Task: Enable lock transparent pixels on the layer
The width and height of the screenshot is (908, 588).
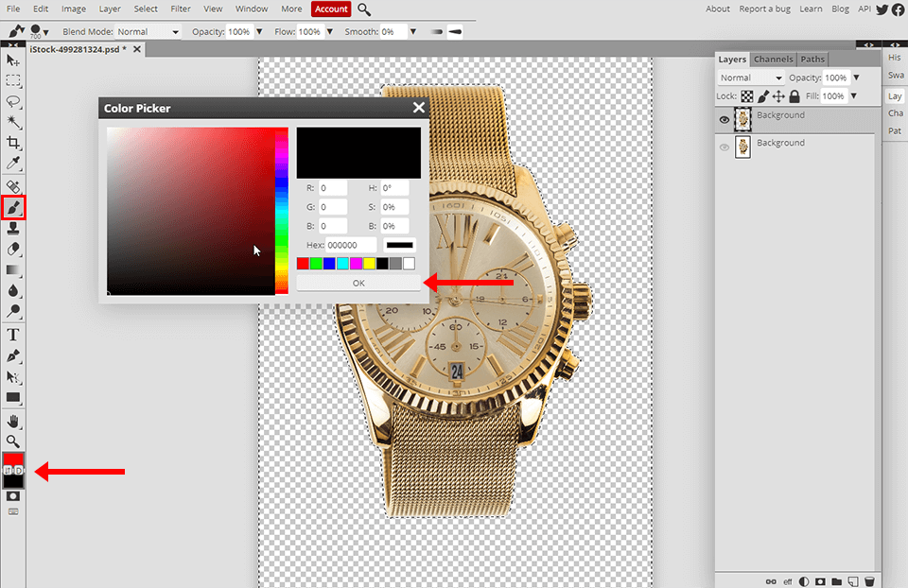Action: tap(746, 95)
